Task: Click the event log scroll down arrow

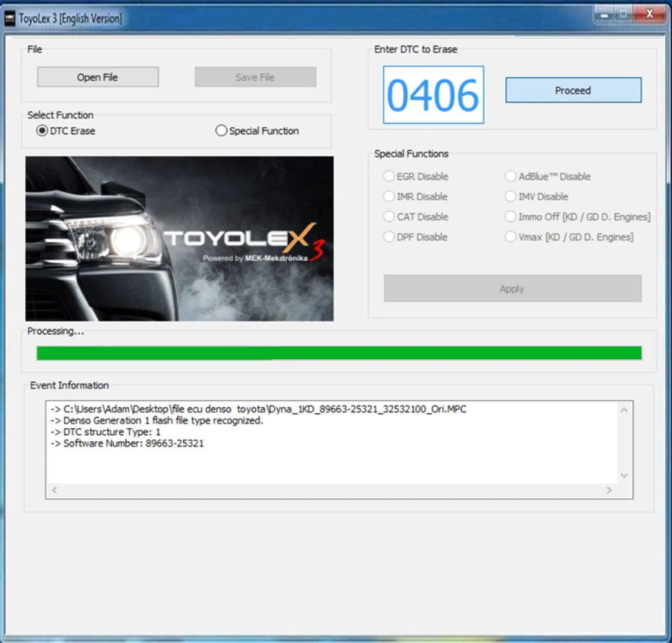Action: (624, 476)
